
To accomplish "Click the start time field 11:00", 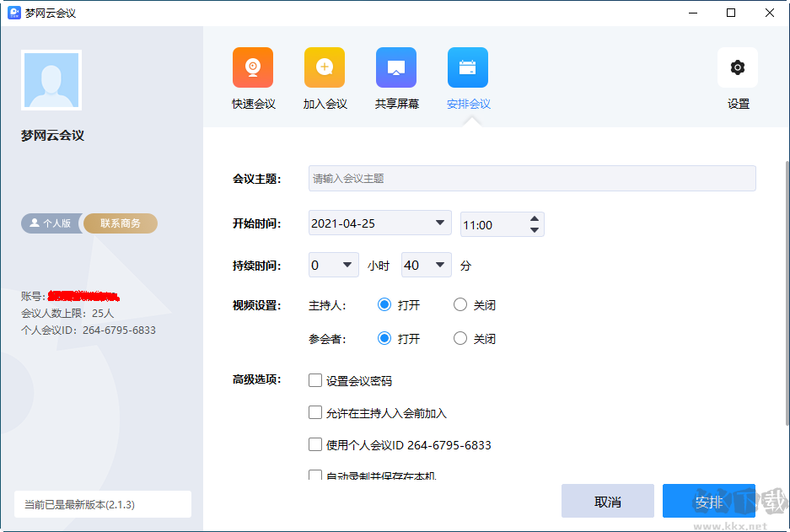I will tap(492, 225).
